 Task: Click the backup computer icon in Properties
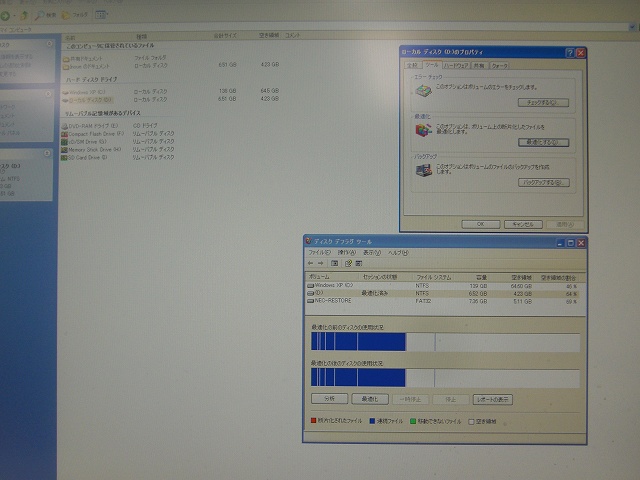coord(424,170)
